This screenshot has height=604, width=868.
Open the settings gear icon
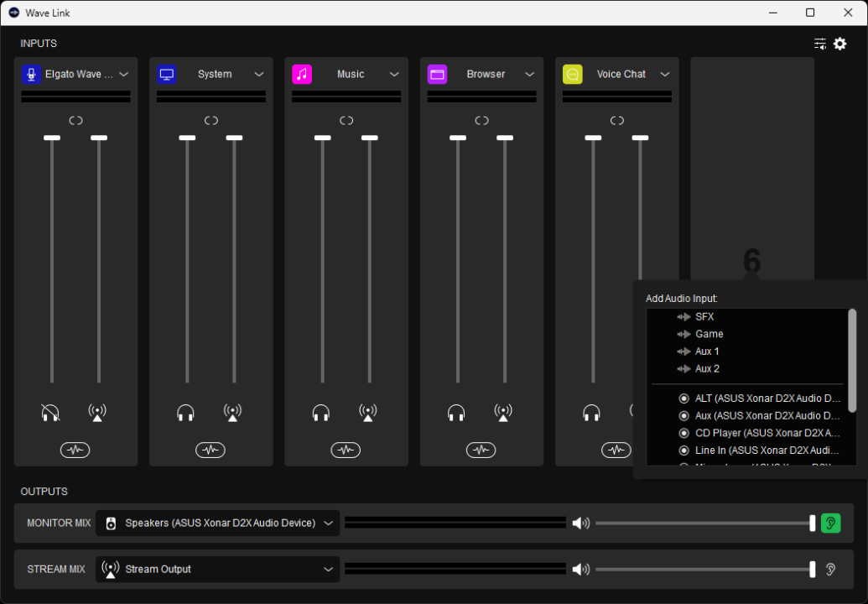point(839,44)
